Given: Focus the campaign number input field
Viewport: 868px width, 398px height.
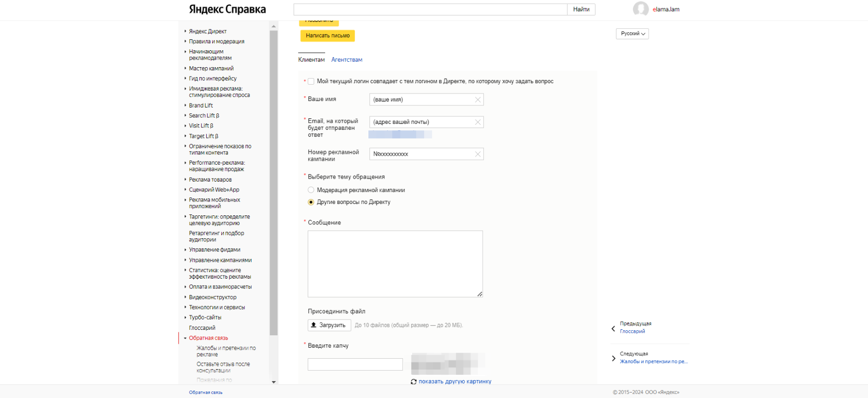Looking at the screenshot, I should pos(427,154).
